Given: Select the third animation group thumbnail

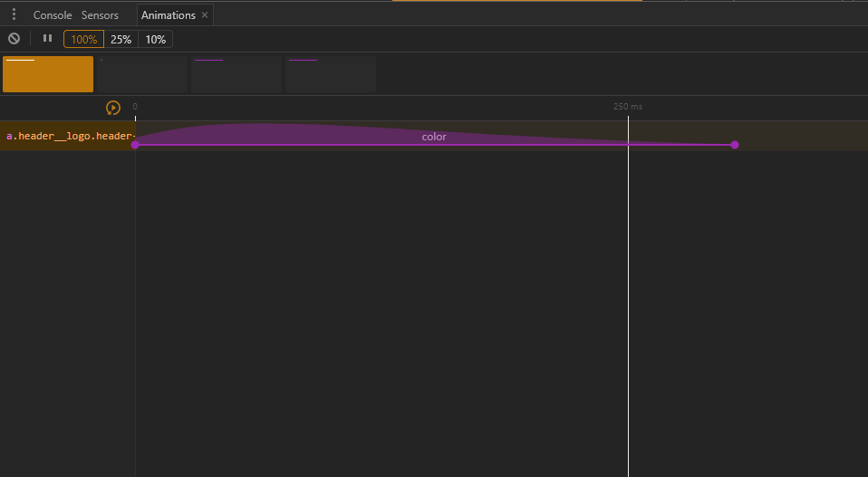Looking at the screenshot, I should (x=236, y=74).
